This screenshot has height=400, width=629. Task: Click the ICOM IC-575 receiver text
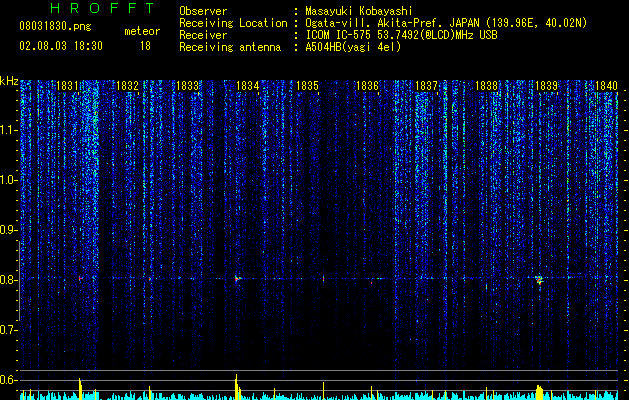(401, 35)
